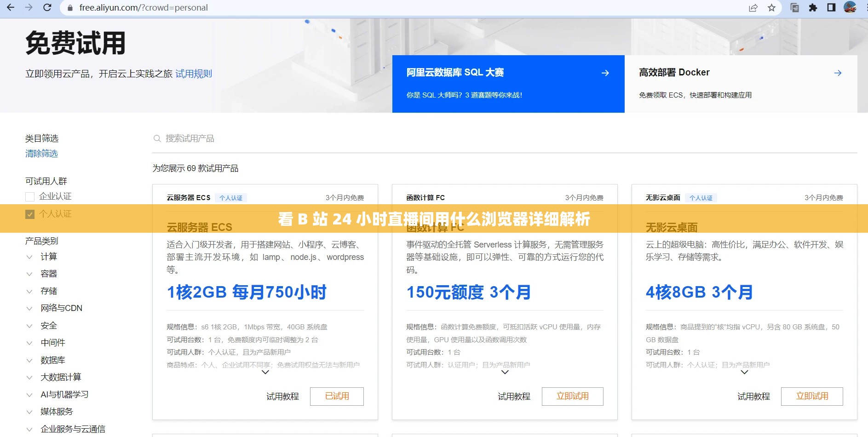Click the 为您展示 69 款试用产品 text
Viewport: 868px width, 437px height.
pyautogui.click(x=195, y=168)
